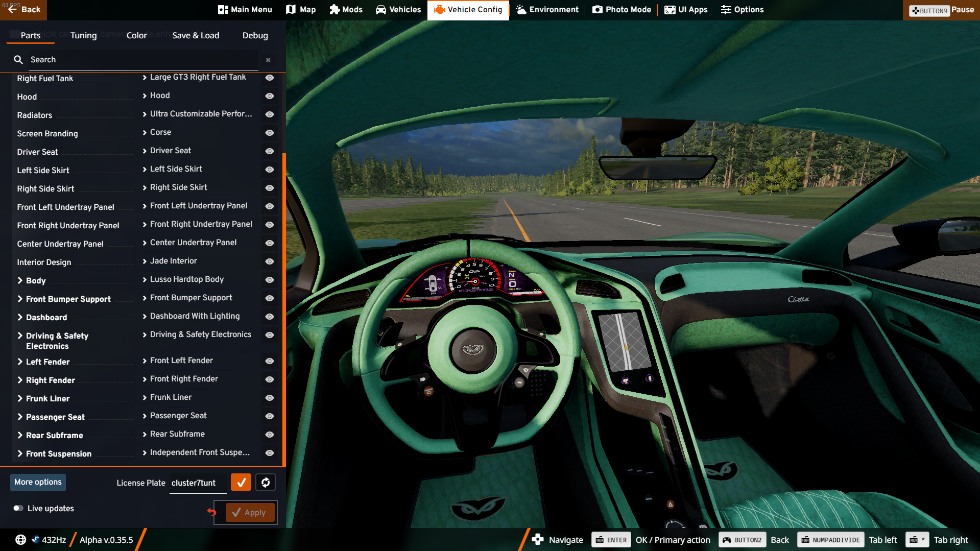
Task: Toggle the Driver Seat eye icon
Action: (270, 151)
